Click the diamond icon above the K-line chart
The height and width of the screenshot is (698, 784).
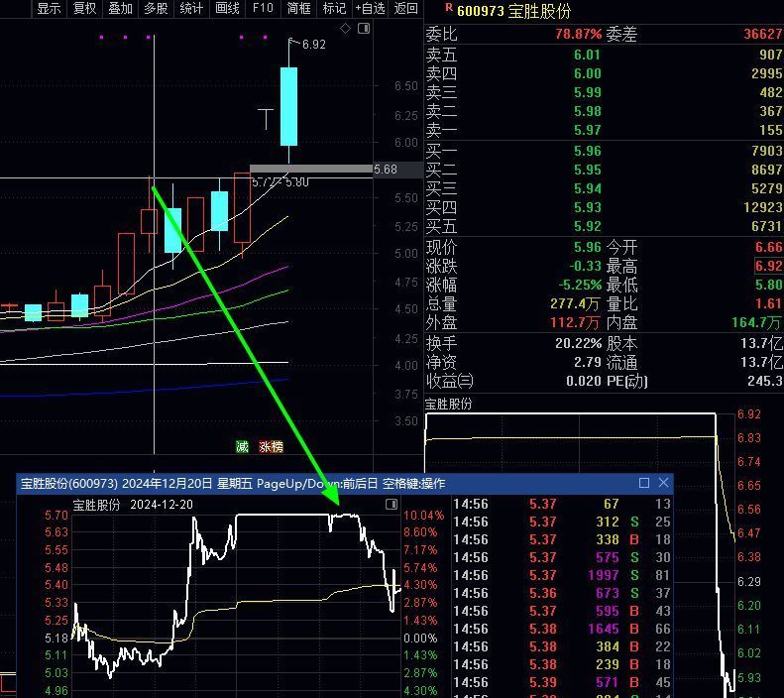[345, 29]
